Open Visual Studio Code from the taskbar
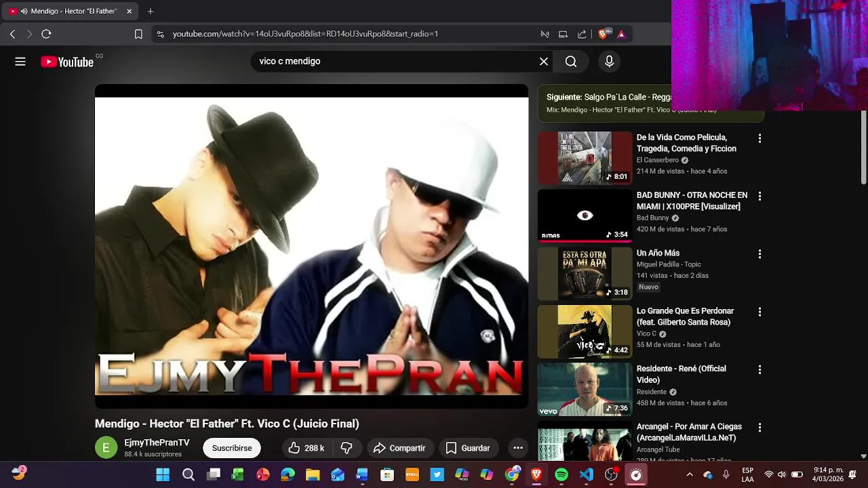This screenshot has height=488, width=868. (x=587, y=474)
